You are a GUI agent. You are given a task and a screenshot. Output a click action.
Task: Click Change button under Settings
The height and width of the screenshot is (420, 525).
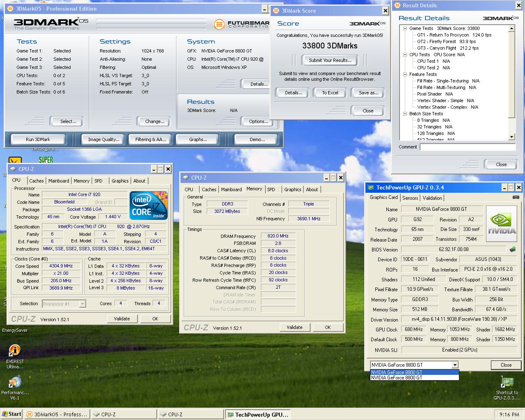[x=155, y=121]
